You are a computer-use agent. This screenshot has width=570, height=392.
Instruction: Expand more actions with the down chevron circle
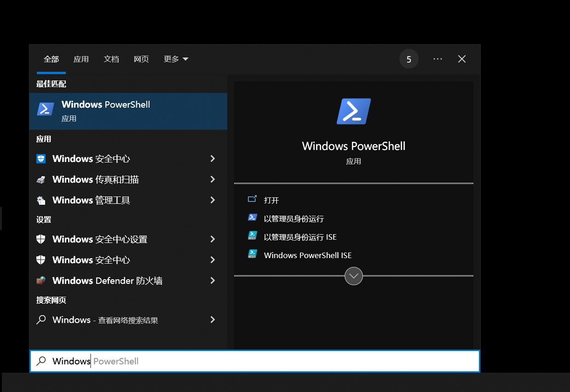[x=354, y=276]
